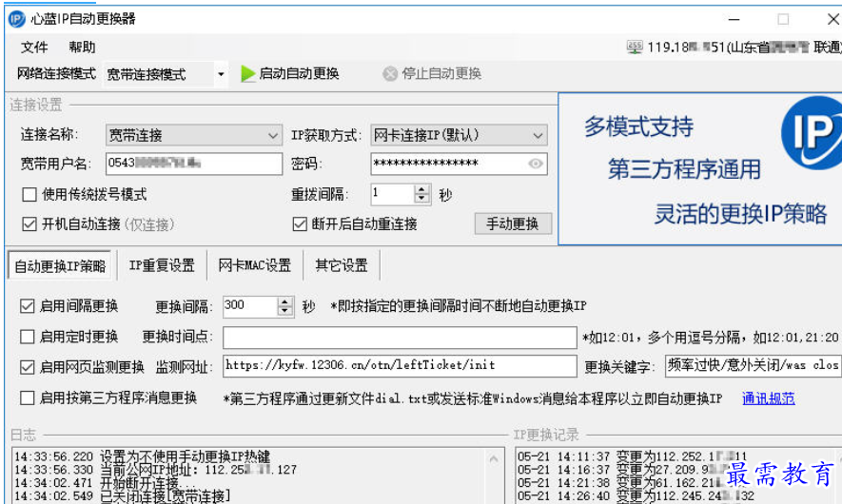The width and height of the screenshot is (842, 504).
Task: Toggle 启用间隔更换 checkbox
Action: coord(28,306)
